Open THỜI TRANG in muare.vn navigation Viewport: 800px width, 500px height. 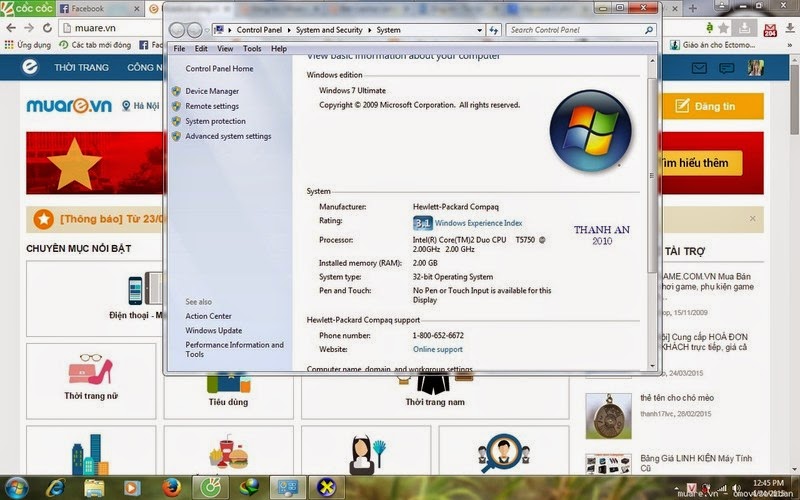(x=81, y=67)
